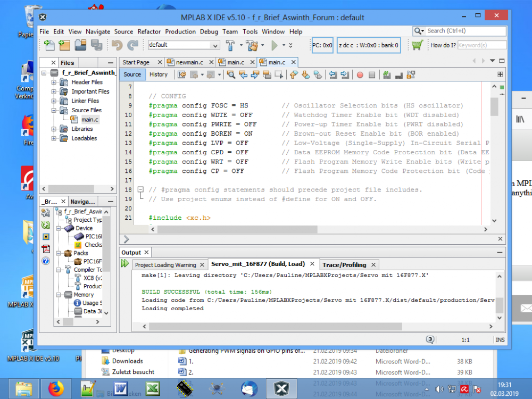The height and width of the screenshot is (399, 532).
Task: Click inside the Search (Ctrl+I) field
Action: click(468, 31)
